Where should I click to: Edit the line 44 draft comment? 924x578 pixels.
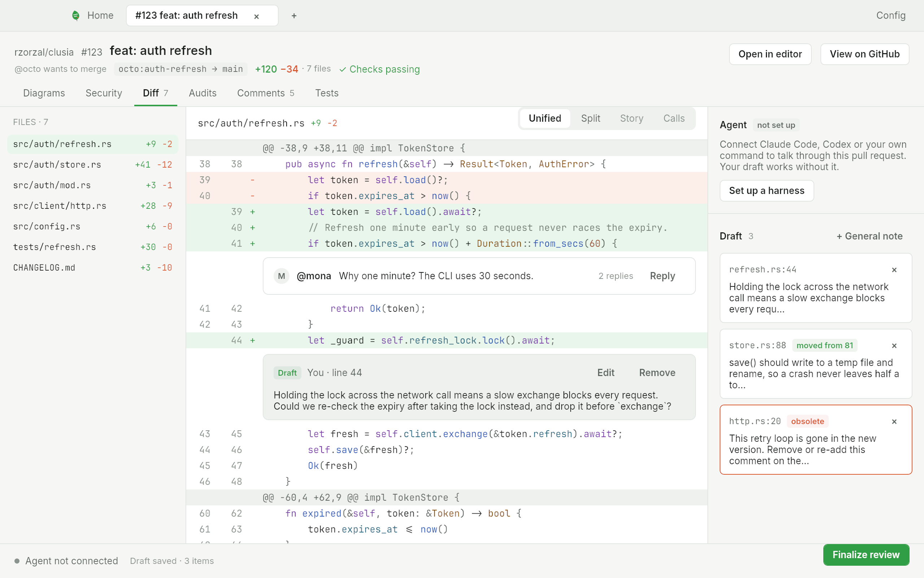(606, 373)
